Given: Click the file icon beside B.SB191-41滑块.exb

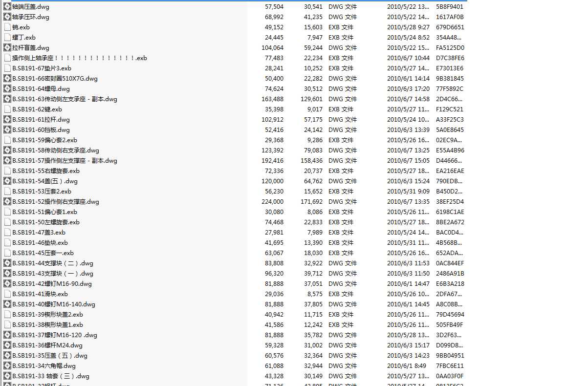Looking at the screenshot, I should pyautogui.click(x=7, y=294).
